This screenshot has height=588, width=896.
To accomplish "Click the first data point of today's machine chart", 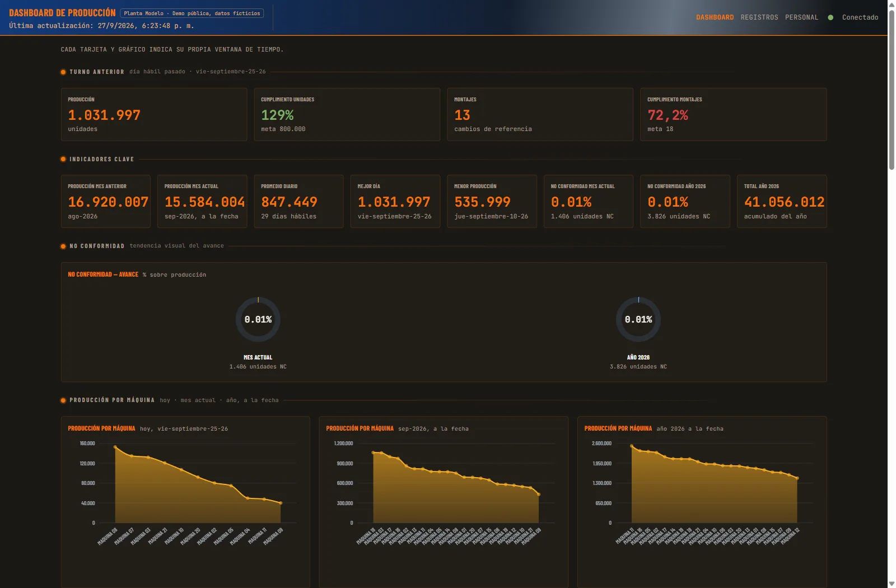I will tap(115, 447).
